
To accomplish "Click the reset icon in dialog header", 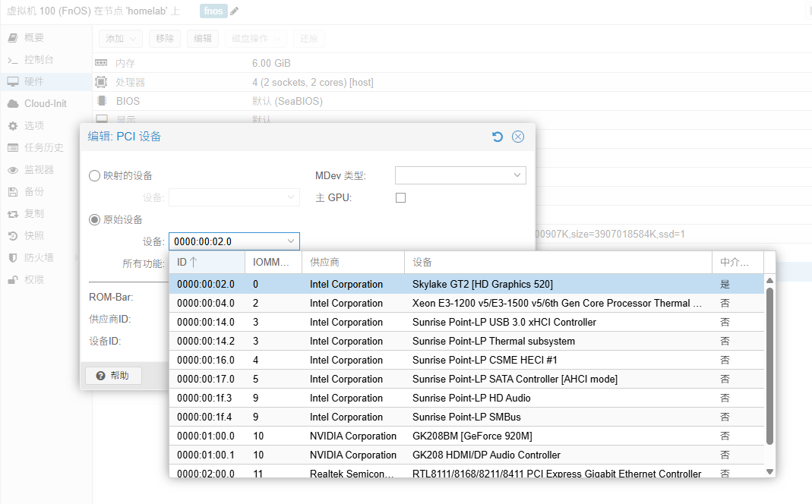I will [498, 137].
